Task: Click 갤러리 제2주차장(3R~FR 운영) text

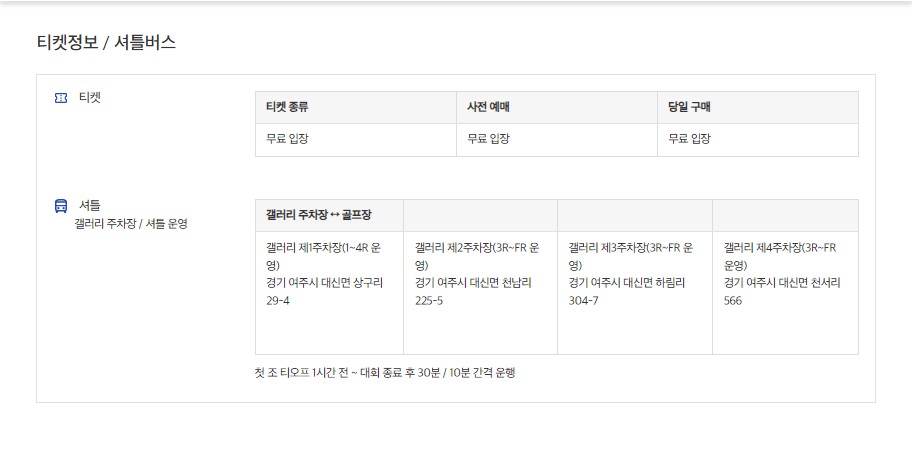Action: pos(477,256)
